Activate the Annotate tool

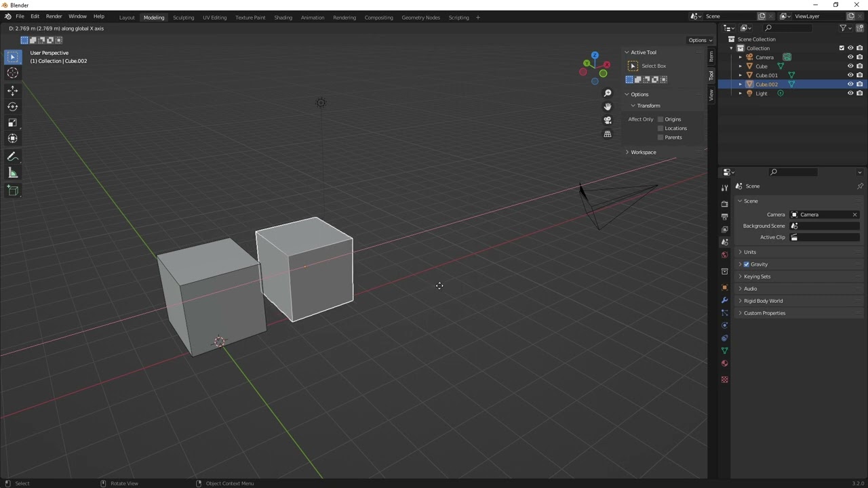click(12, 157)
